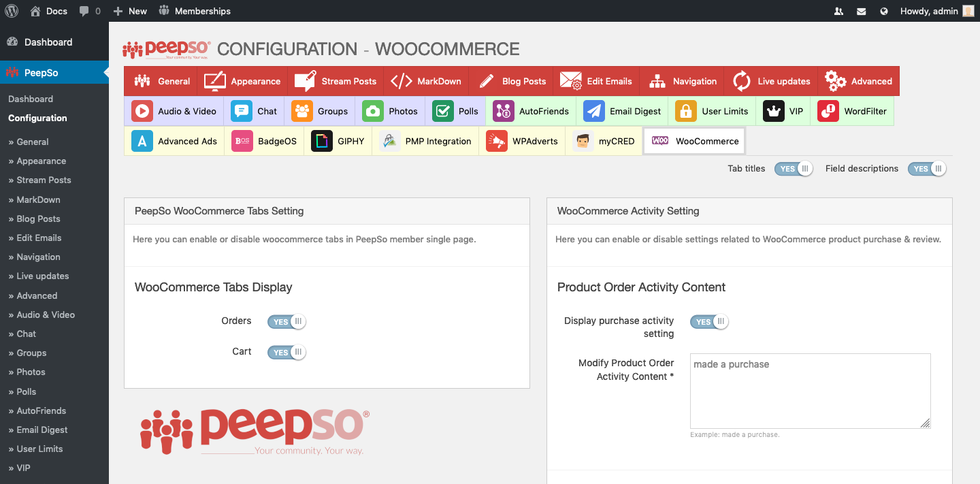
Task: Click the Polls checkmark icon
Action: click(443, 111)
